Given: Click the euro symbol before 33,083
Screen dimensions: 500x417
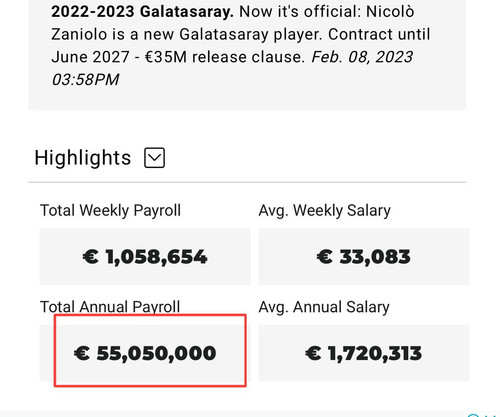Looking at the screenshot, I should coord(324,257).
